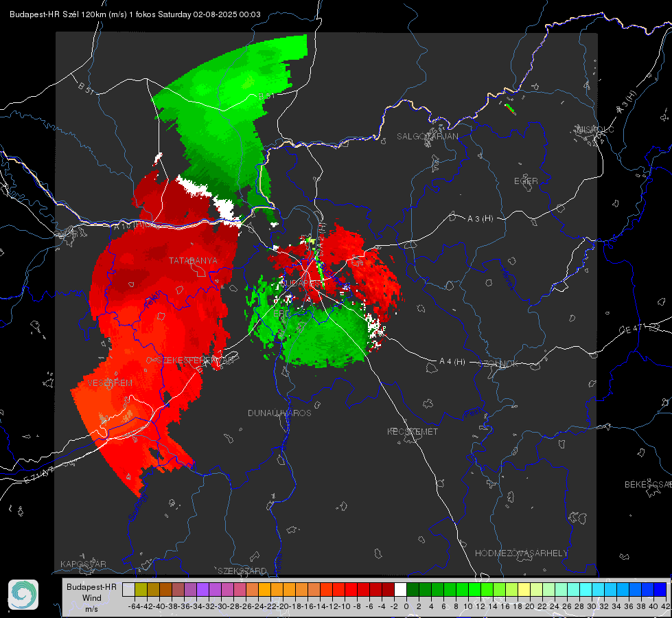Click the Pest county label
Viewport: 672px width, 618px height.
pyautogui.click(x=473, y=414)
